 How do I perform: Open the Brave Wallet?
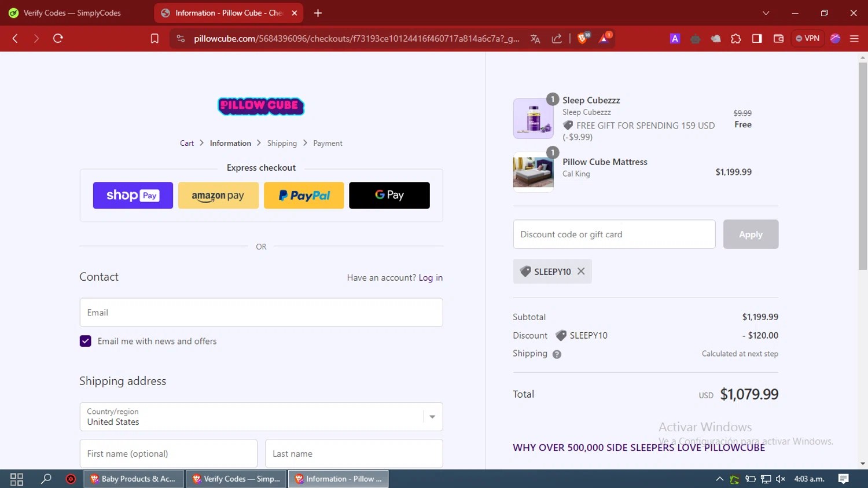(x=778, y=39)
